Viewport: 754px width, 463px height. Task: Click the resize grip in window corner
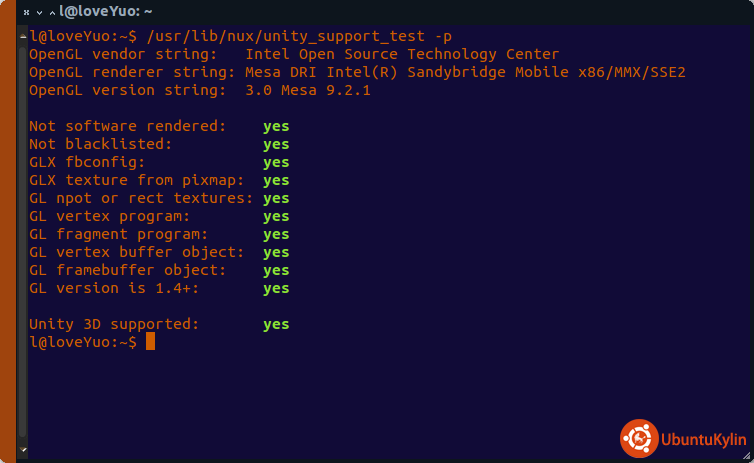coord(746,455)
